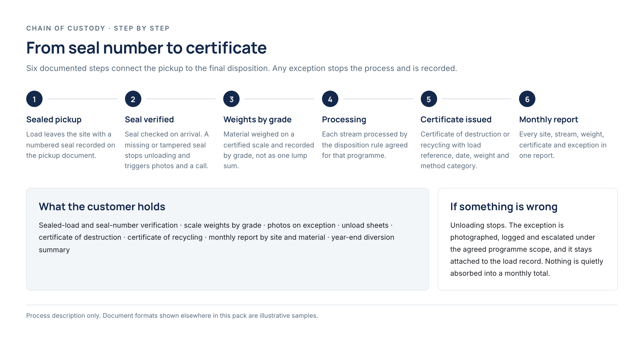This screenshot has width=644, height=344.
Task: Select the step 6 numbered circle
Action: click(527, 99)
